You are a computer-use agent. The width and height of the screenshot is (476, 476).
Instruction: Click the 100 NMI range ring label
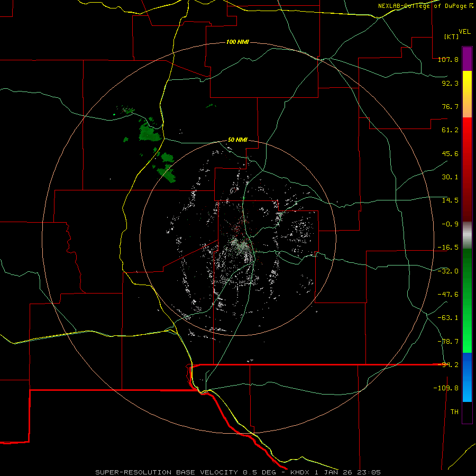[237, 42]
